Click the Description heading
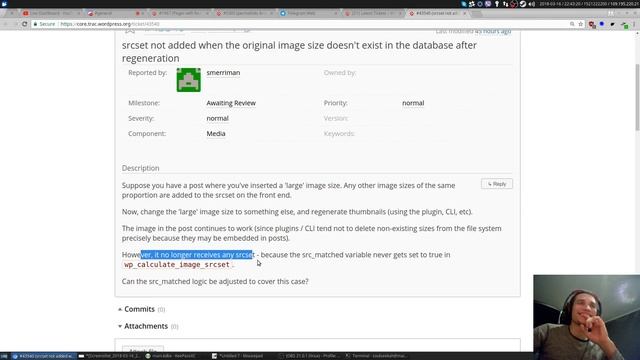The width and height of the screenshot is (640, 360). tap(140, 168)
